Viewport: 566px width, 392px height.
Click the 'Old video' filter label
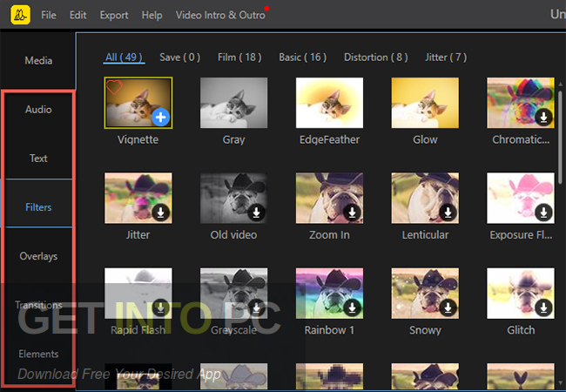point(234,235)
